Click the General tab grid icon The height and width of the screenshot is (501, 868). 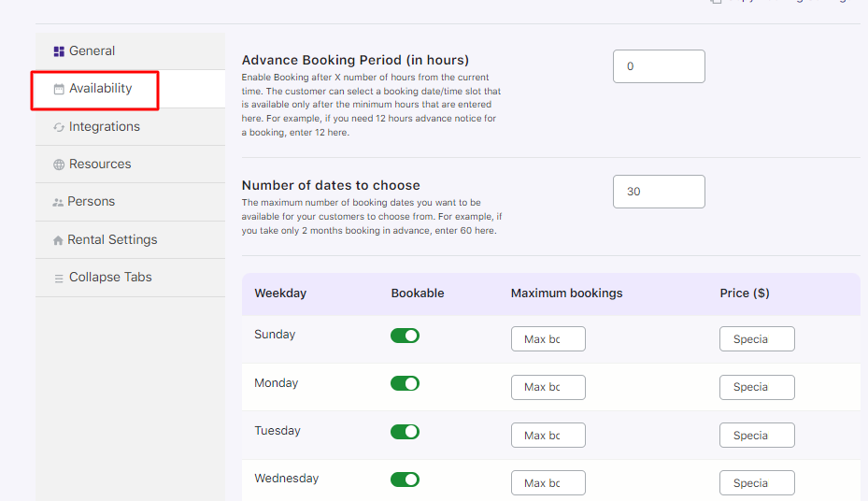pos(59,51)
